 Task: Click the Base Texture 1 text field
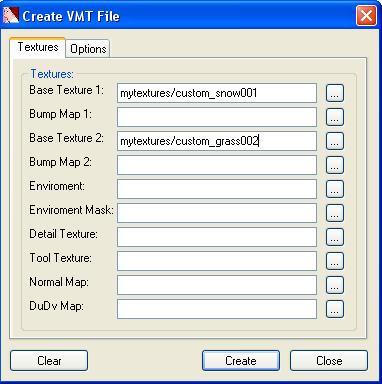point(217,93)
